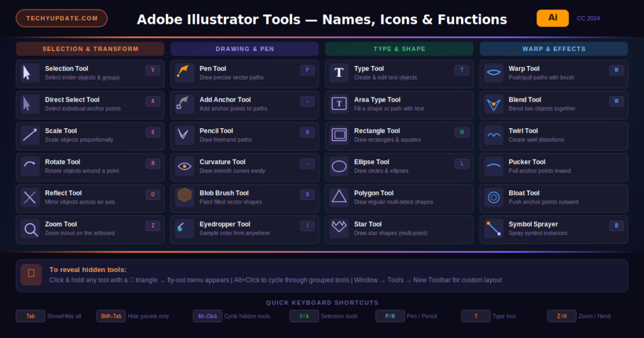This screenshot has width=644, height=338.
Task: Click the Polygon Tool triangle icon
Action: coord(339,198)
